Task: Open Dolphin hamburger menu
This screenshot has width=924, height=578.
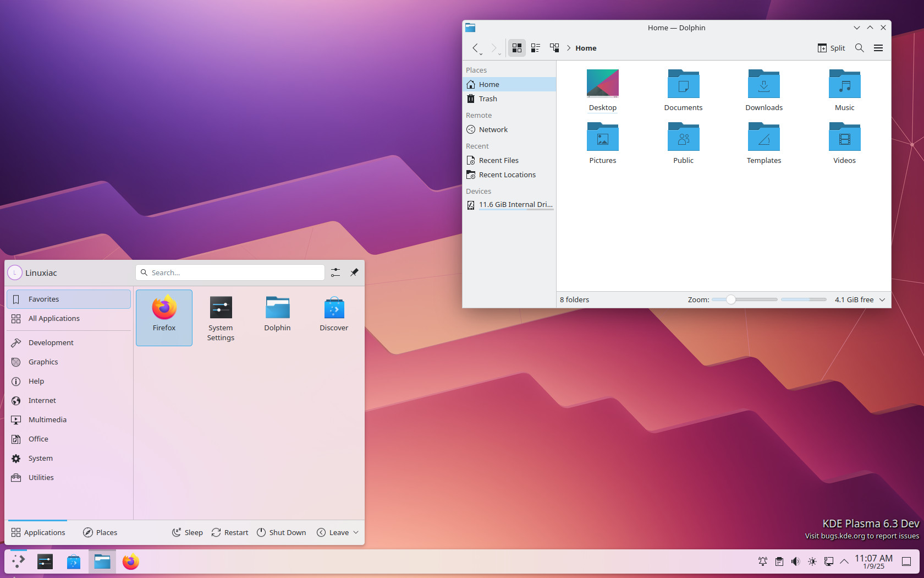Action: (878, 48)
